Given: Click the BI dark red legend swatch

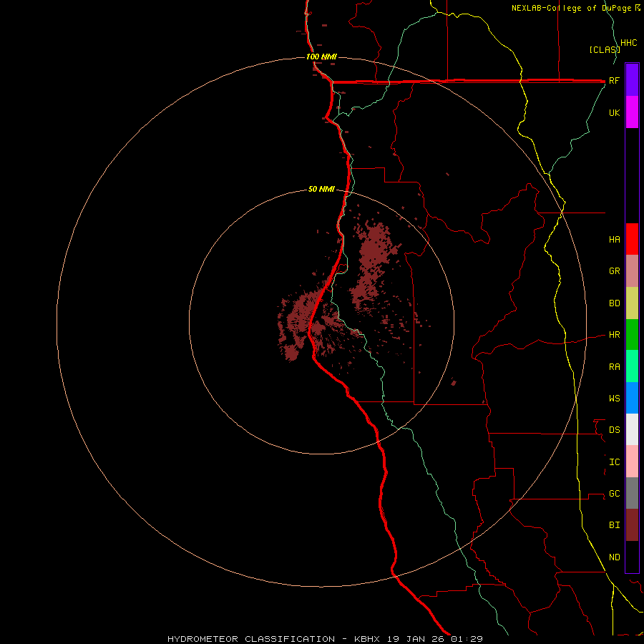Looking at the screenshot, I should pyautogui.click(x=632, y=525).
